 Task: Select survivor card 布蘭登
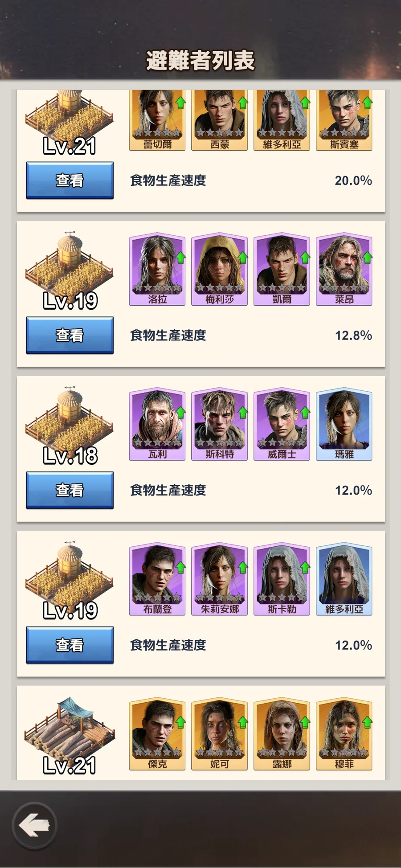[157, 579]
